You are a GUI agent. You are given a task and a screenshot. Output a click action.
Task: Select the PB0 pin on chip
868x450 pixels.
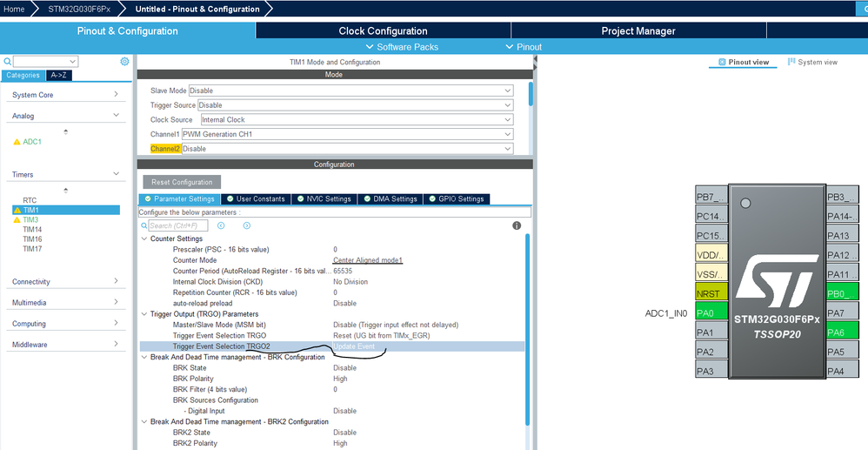pyautogui.click(x=842, y=293)
